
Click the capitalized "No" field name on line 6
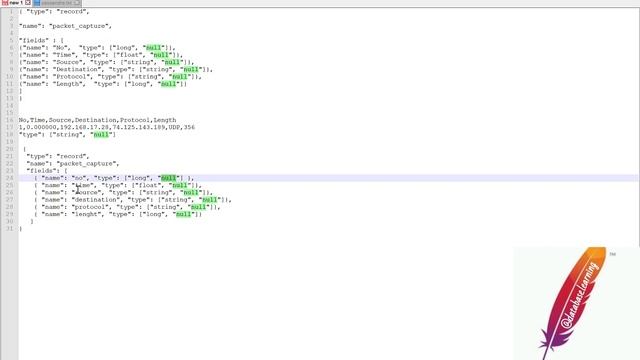pyautogui.click(x=61, y=48)
